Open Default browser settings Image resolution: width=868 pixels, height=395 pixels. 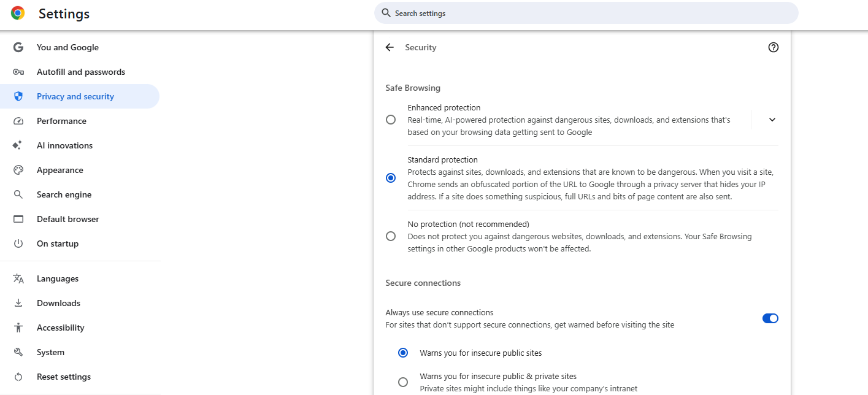[x=80, y=219]
